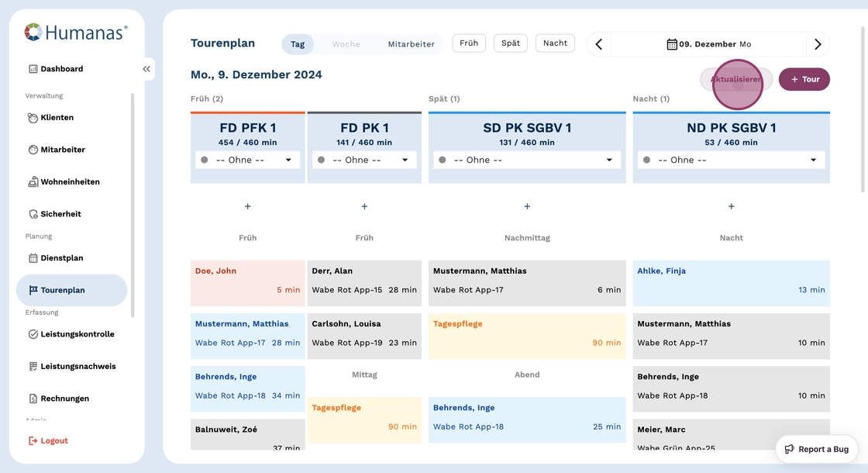Add entry with plus under FD PK 1
868x473 pixels.
[364, 206]
